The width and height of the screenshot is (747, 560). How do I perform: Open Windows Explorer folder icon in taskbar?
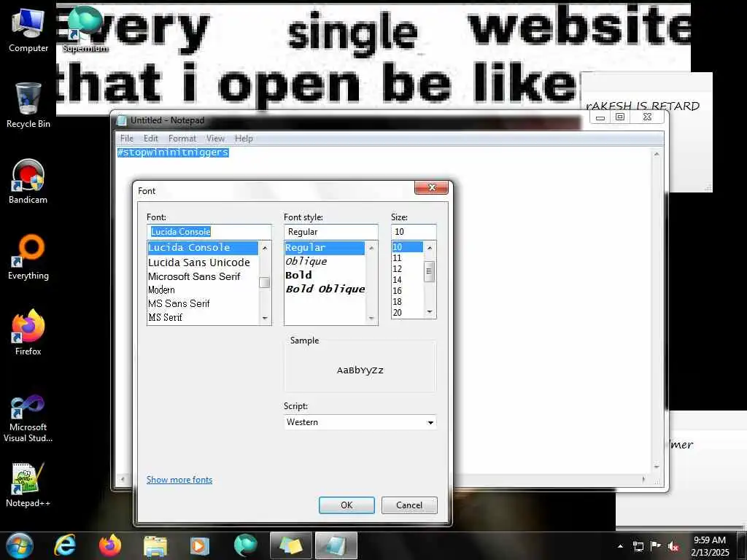click(x=155, y=545)
